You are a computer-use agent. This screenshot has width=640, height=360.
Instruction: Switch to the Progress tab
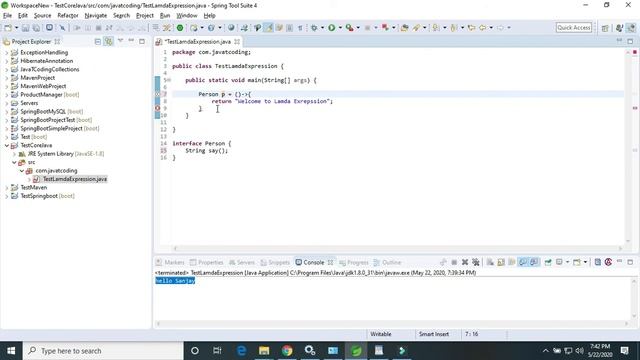[354, 262]
